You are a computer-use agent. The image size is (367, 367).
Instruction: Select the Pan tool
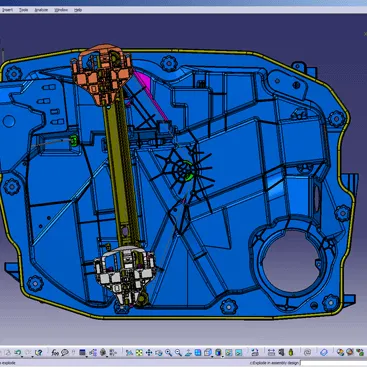149,353
